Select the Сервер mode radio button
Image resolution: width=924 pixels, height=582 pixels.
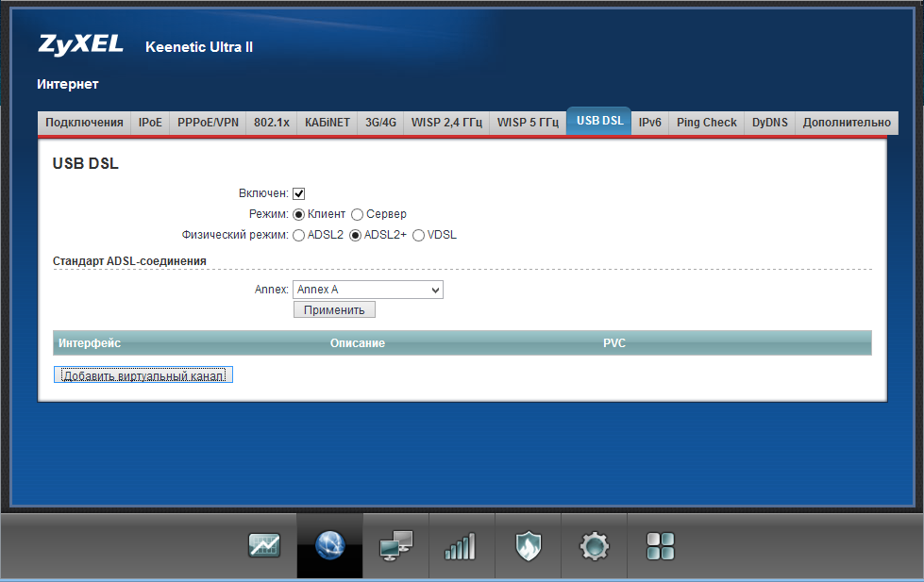coord(358,214)
